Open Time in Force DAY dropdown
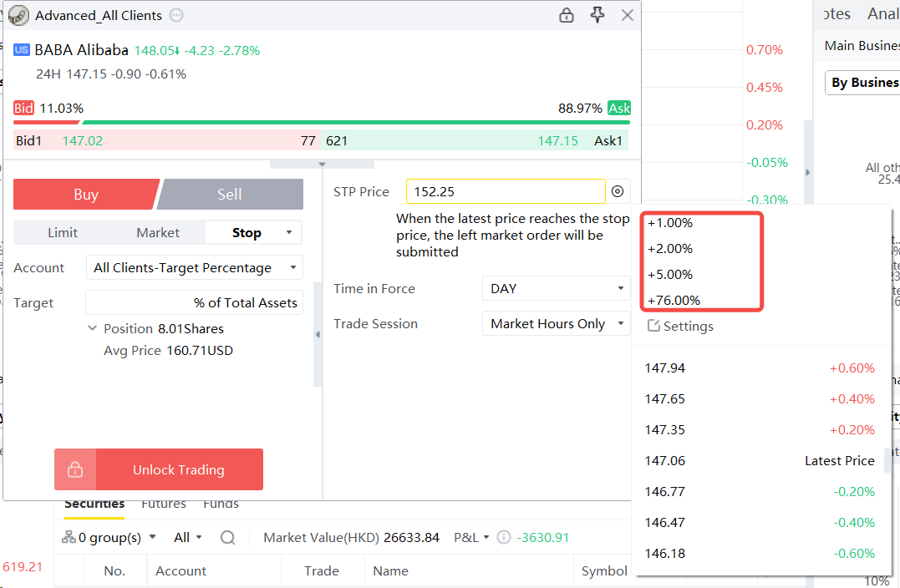The height and width of the screenshot is (588, 900). [557, 288]
